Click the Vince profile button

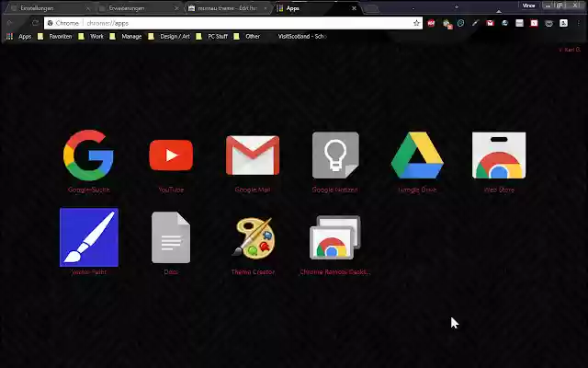(529, 6)
